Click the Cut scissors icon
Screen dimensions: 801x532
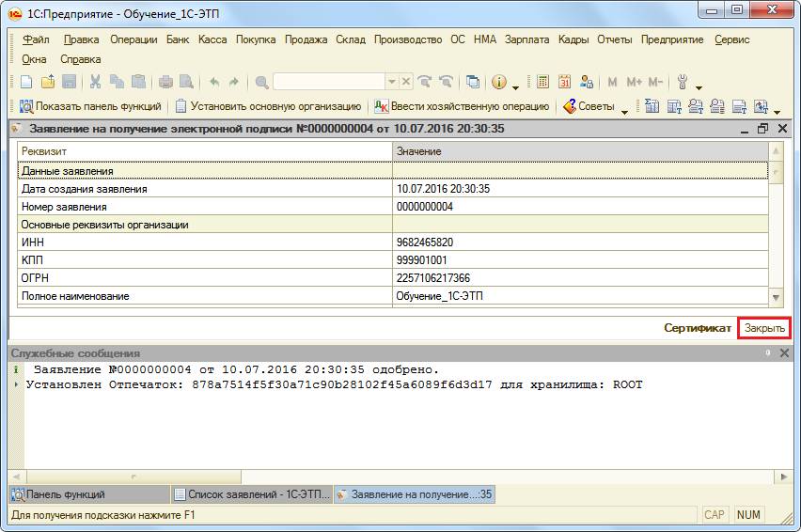click(x=96, y=82)
